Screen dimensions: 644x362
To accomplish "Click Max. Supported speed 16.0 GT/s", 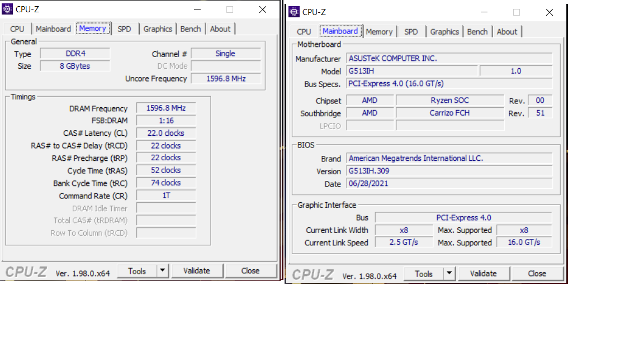I will click(x=524, y=242).
